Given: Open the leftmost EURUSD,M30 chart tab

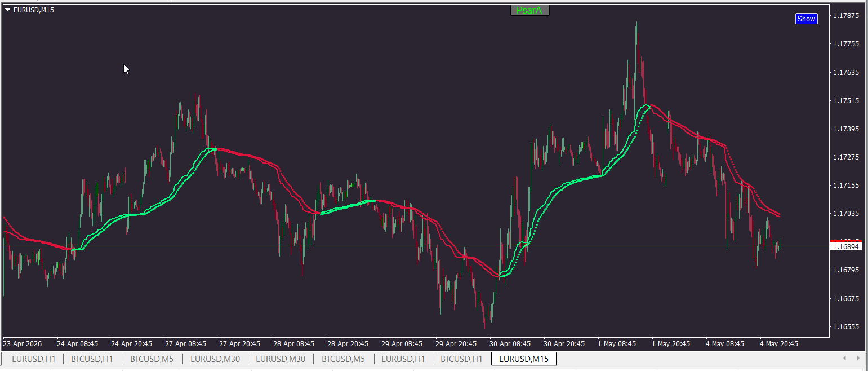Looking at the screenshot, I should click(x=215, y=359).
